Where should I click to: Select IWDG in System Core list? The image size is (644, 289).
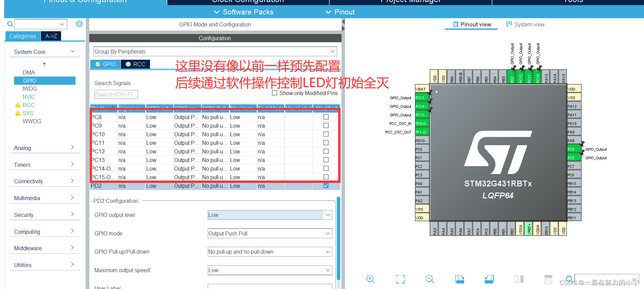coord(30,89)
